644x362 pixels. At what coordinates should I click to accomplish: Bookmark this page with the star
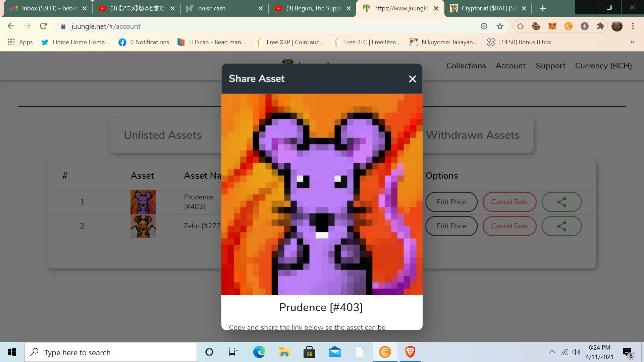pos(500,26)
